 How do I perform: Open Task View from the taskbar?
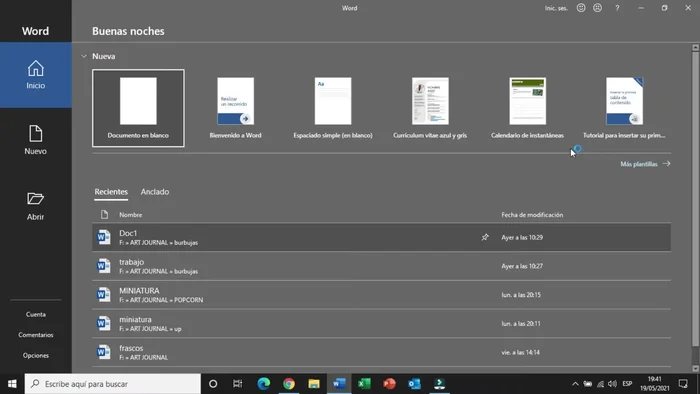pos(238,384)
